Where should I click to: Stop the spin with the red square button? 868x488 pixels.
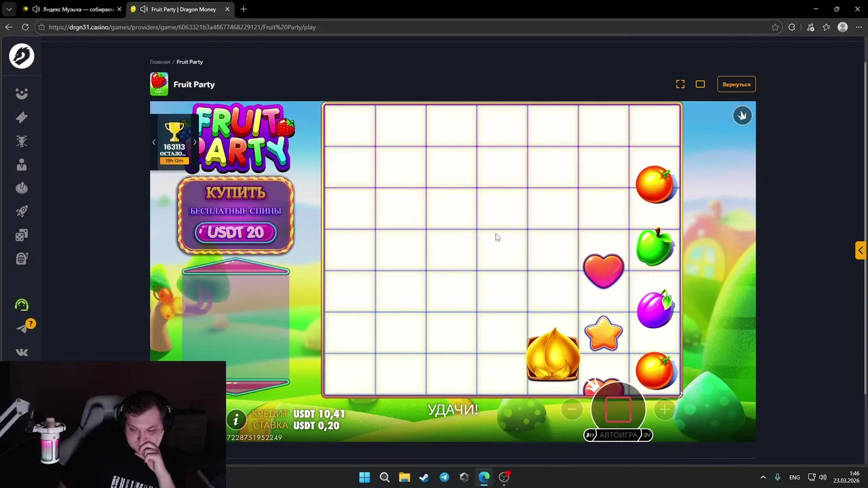point(618,409)
